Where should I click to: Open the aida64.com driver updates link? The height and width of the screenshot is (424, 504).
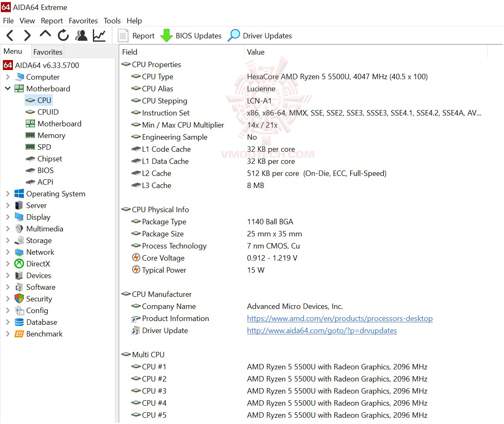click(322, 331)
